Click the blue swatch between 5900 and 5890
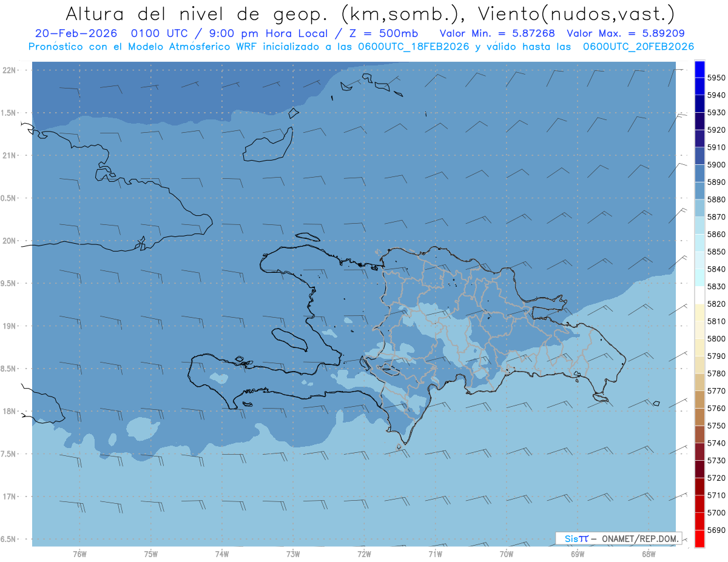 (x=699, y=173)
